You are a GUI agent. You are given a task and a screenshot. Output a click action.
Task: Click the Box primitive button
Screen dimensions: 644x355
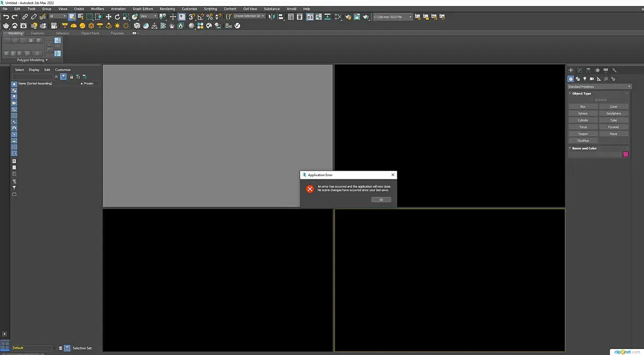point(583,107)
